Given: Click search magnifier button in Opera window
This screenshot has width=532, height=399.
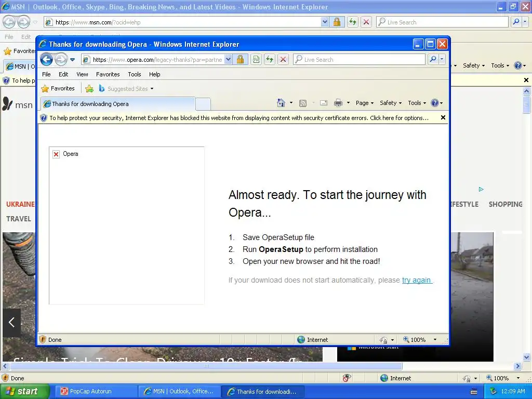Looking at the screenshot, I should coord(433,60).
